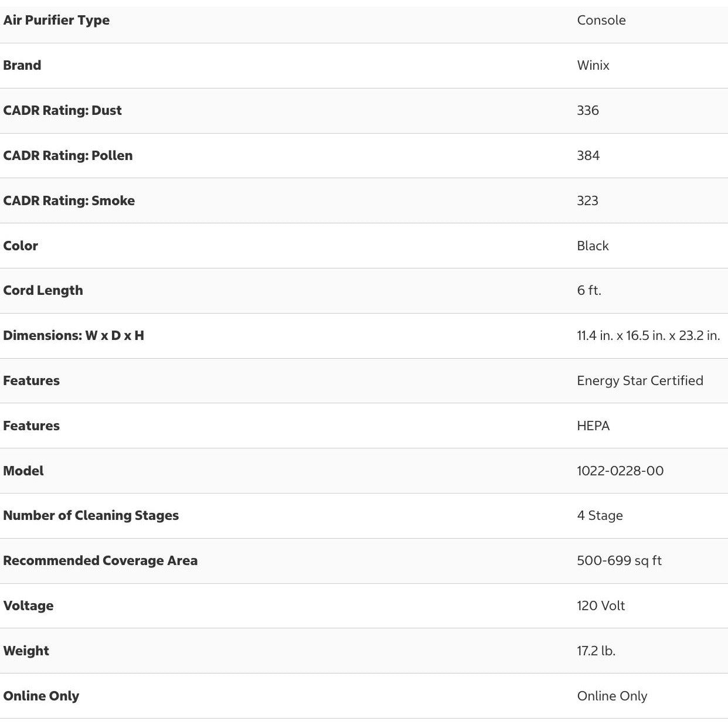Screen dimensions: 728x728
Task: Select the weight value "17.2 lb."
Action: pos(596,651)
